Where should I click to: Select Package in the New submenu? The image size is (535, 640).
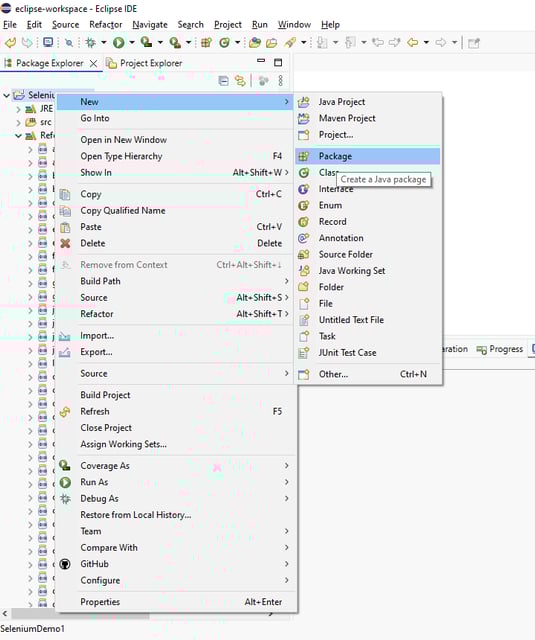(367, 156)
